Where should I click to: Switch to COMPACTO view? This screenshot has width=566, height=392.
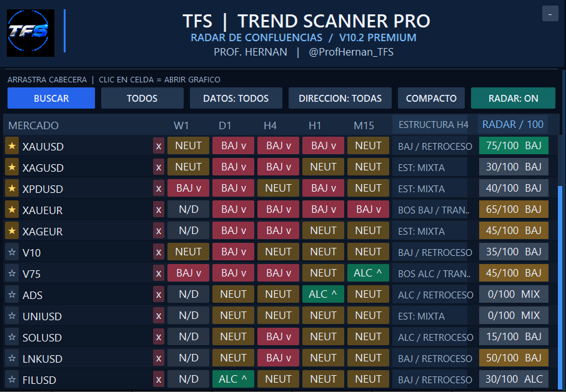(x=431, y=98)
